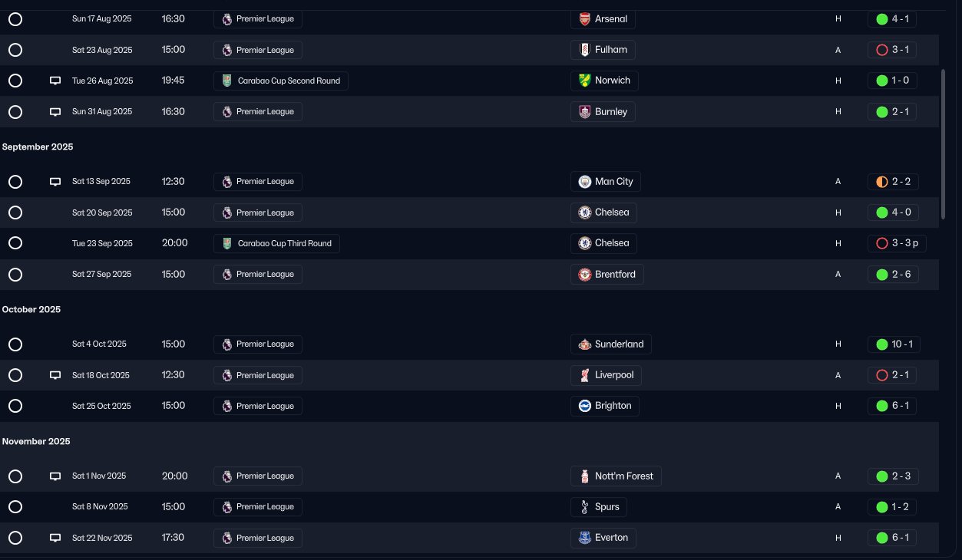Select the radio circle for Spurs fixture

[15, 507]
